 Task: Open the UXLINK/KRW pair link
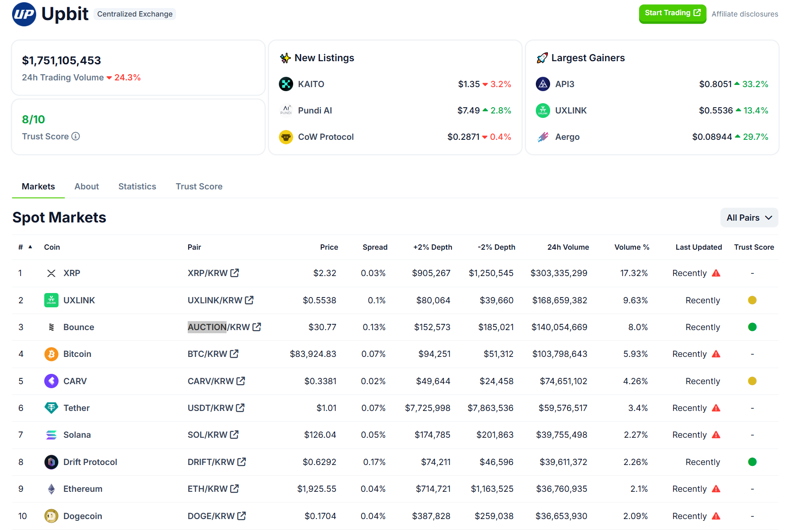(220, 300)
